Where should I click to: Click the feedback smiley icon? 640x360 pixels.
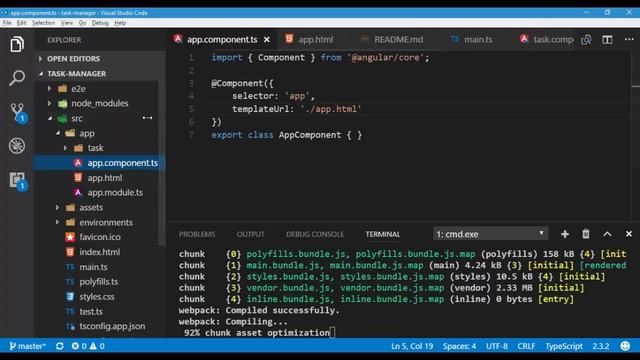point(625,346)
